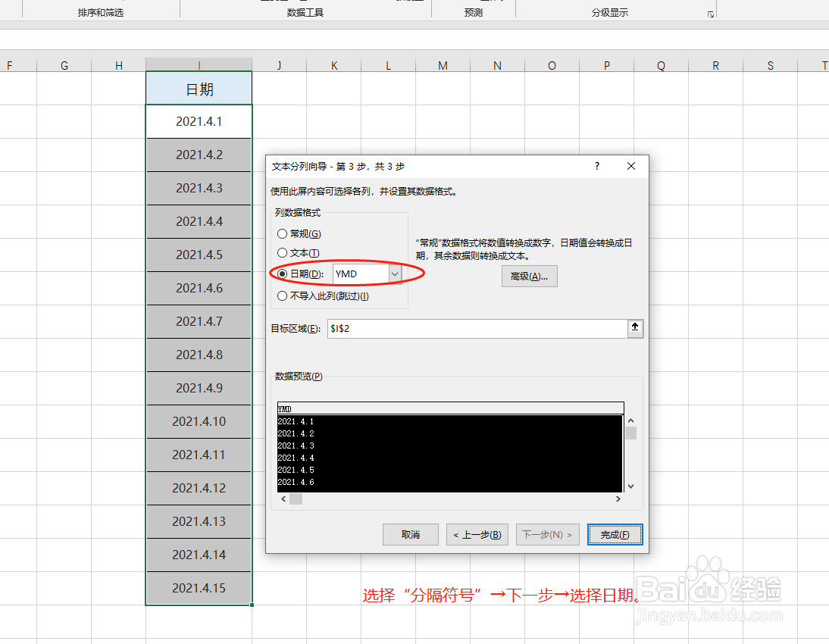
Task: Click cell containing 2021.4.10
Action: (199, 421)
